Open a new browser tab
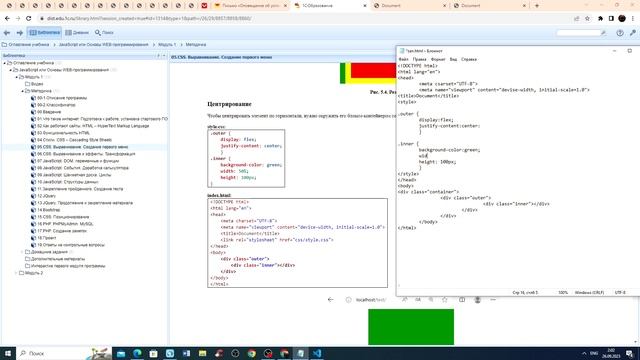The width and height of the screenshot is (640, 360). [x=537, y=6]
